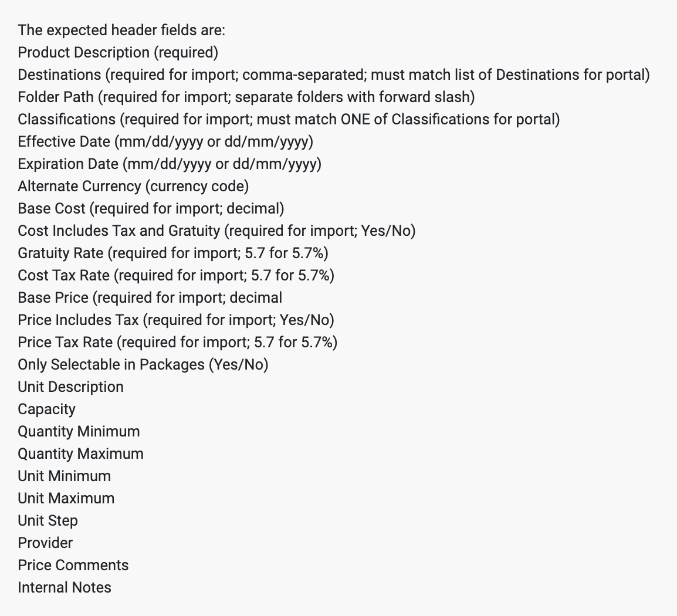Screen dimensions: 677x616
Task: Click the Effective Date line
Action: (165, 142)
